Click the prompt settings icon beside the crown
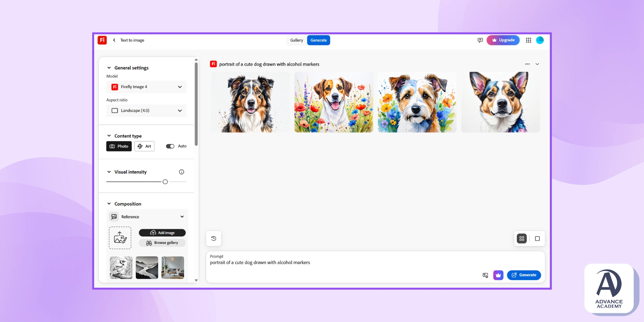Image resolution: width=644 pixels, height=322 pixels. pyautogui.click(x=485, y=275)
